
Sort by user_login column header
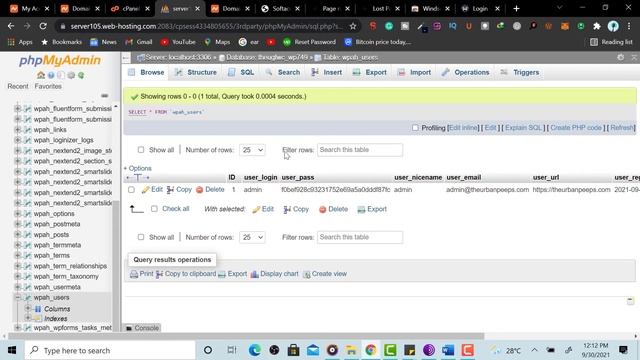coord(260,178)
